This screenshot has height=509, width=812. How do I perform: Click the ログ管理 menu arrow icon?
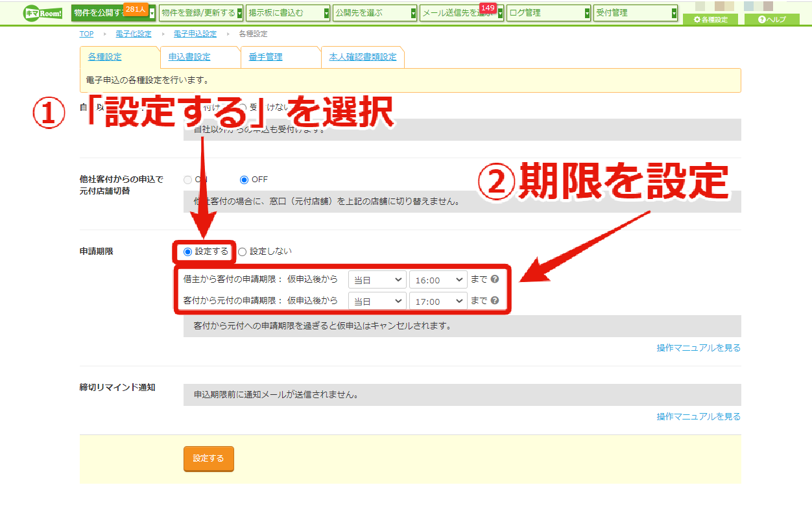pos(587,13)
